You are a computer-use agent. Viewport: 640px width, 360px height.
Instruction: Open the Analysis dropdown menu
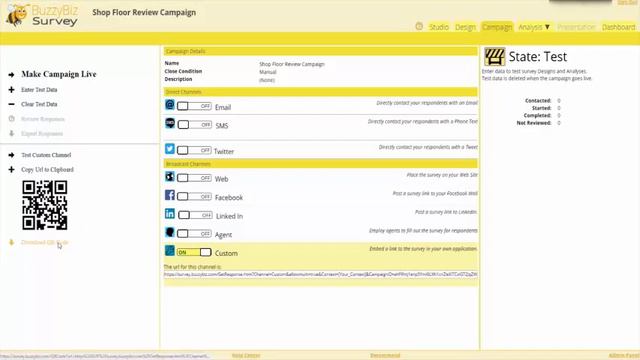pyautogui.click(x=534, y=27)
